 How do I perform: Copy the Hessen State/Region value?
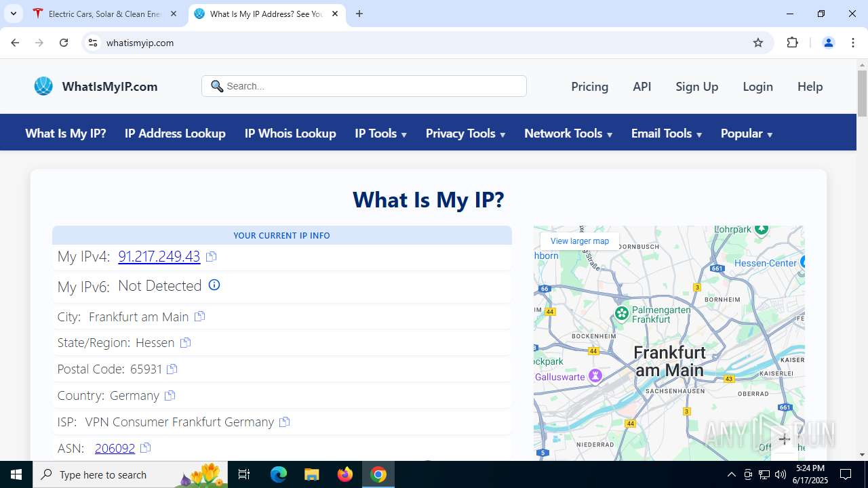(x=185, y=343)
